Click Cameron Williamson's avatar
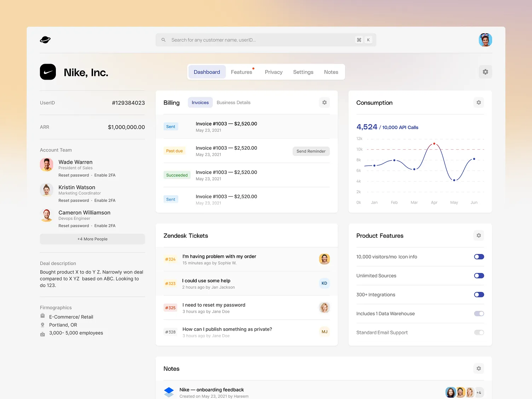Viewport: 532px width, 399px height. 47,215
